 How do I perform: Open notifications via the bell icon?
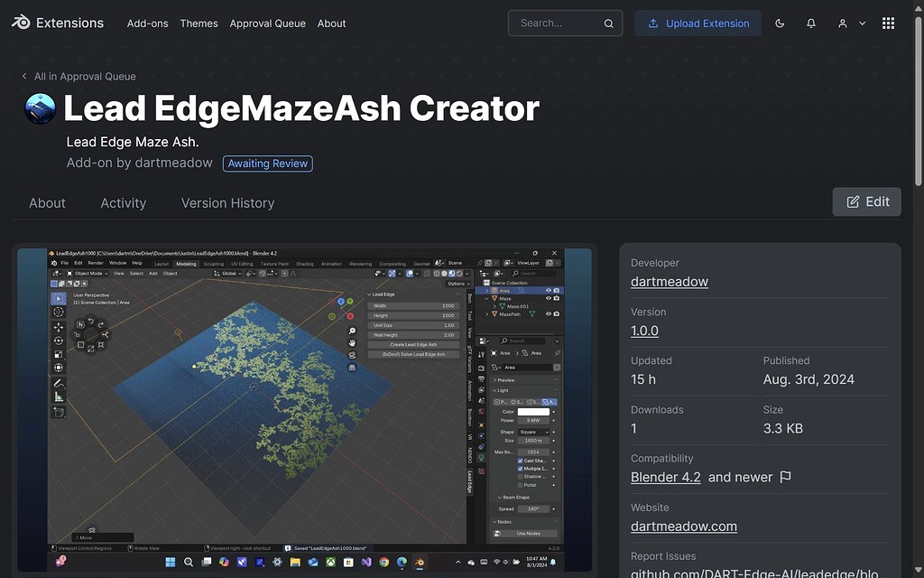pyautogui.click(x=811, y=22)
